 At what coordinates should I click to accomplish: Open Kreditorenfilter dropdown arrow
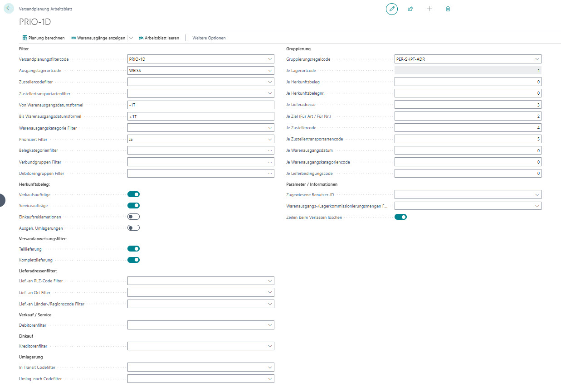point(270,346)
